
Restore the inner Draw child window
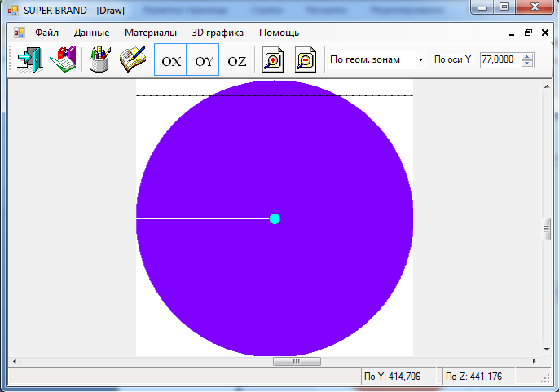click(x=528, y=33)
